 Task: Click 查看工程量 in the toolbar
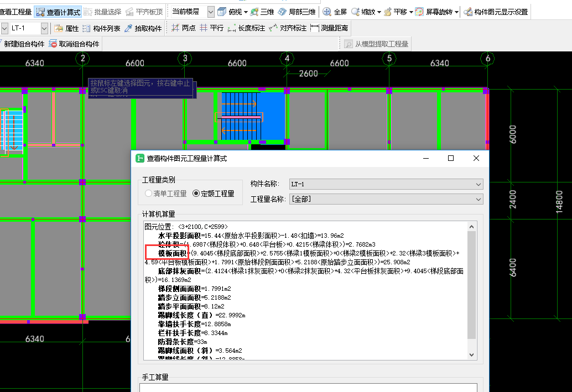coord(15,12)
